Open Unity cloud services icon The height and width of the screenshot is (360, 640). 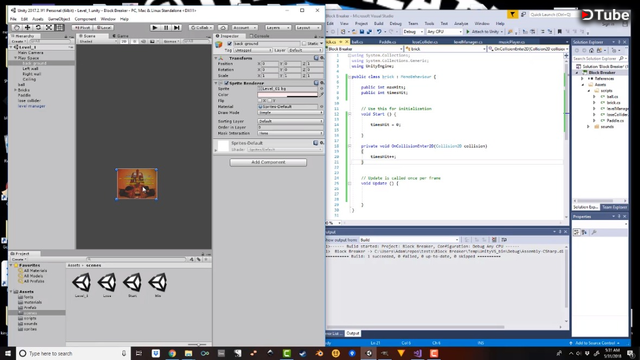tap(223, 27)
